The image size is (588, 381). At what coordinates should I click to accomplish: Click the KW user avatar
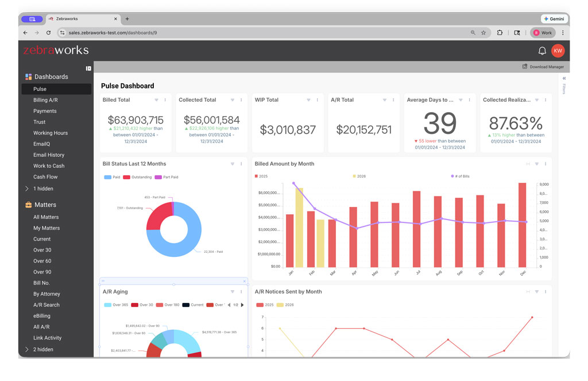click(x=558, y=51)
